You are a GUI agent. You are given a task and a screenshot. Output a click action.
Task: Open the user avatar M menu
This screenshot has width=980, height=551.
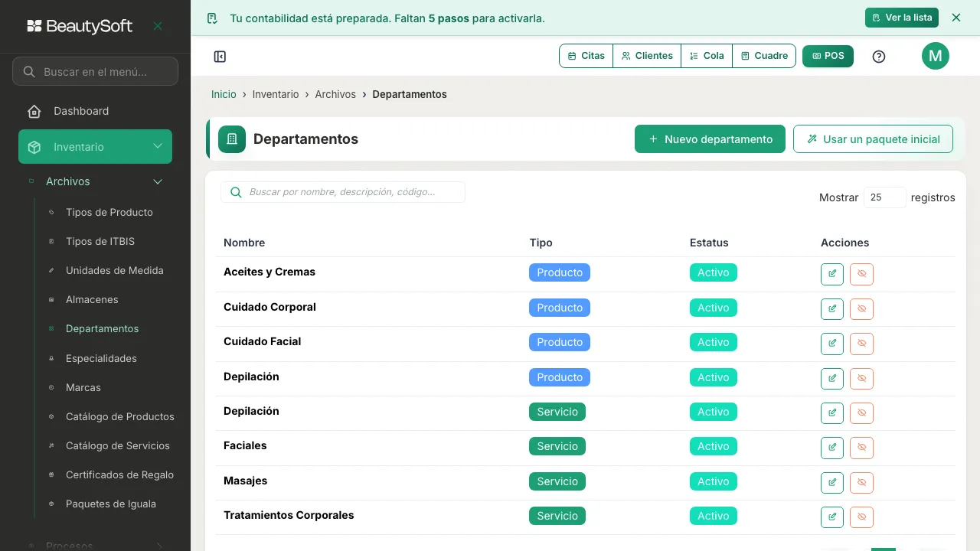pyautogui.click(x=936, y=56)
